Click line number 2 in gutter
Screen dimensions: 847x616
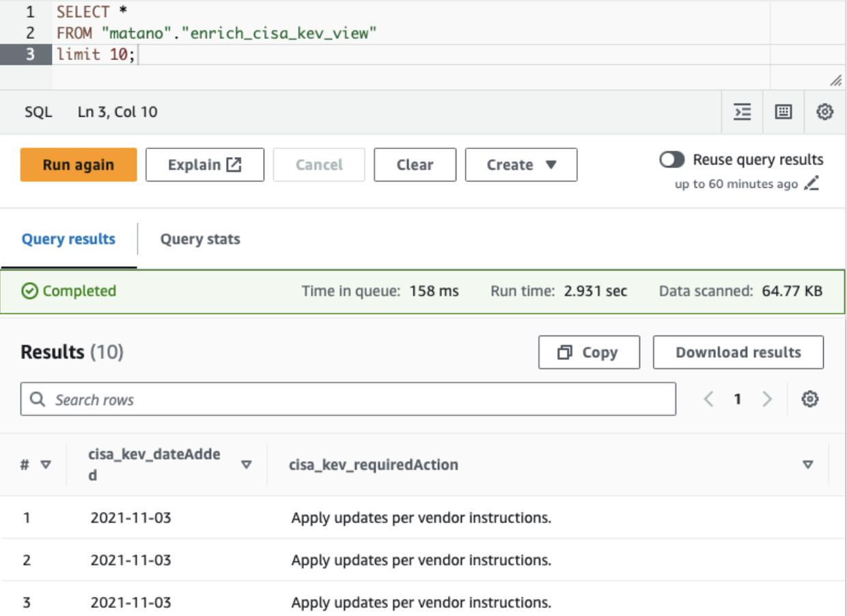click(30, 33)
